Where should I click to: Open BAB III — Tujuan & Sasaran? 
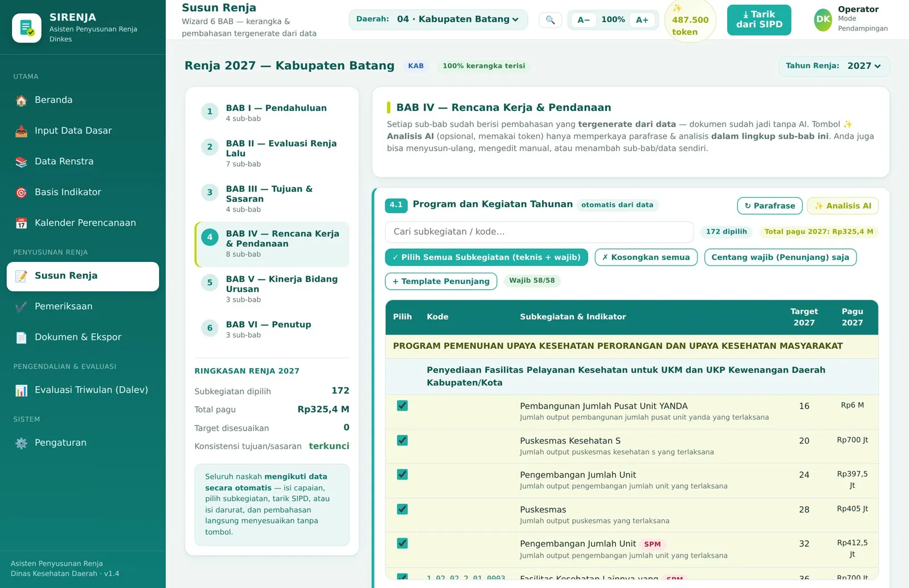(272, 198)
